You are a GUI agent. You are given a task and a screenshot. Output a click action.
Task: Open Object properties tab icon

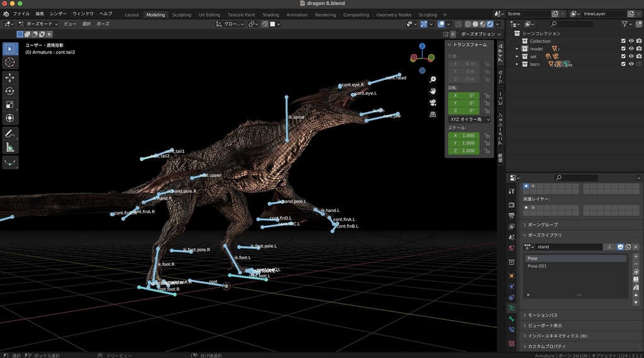(511, 276)
